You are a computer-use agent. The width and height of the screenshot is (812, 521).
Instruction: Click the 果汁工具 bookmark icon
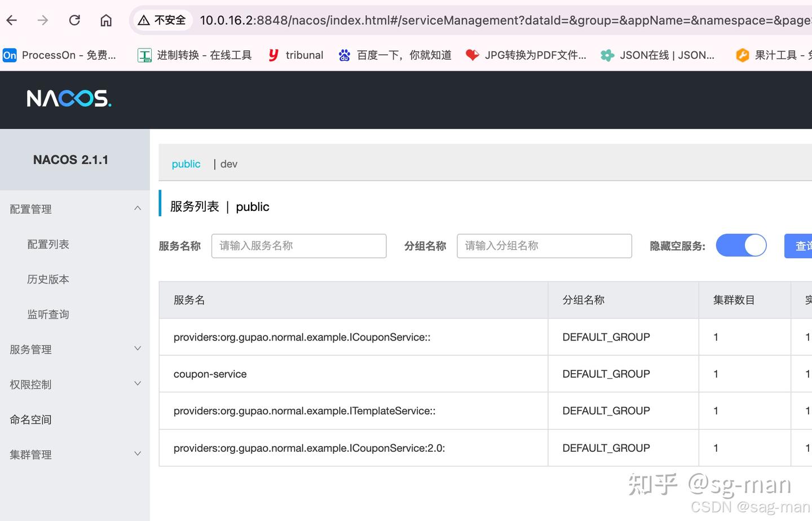point(743,55)
